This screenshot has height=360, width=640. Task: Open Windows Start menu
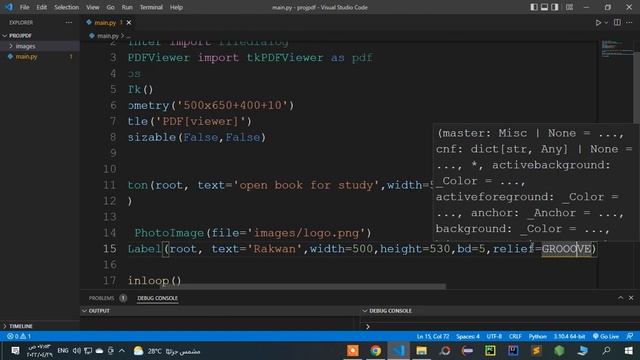(x=629, y=351)
